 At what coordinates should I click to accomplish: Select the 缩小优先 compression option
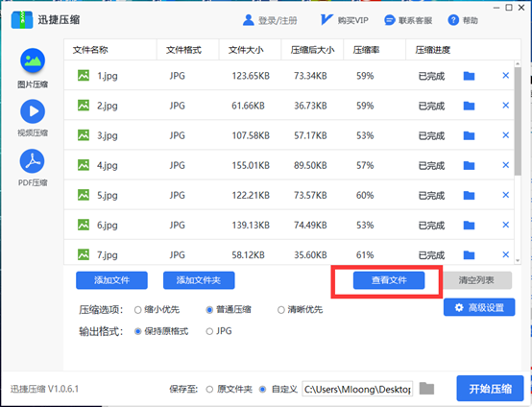tap(137, 310)
